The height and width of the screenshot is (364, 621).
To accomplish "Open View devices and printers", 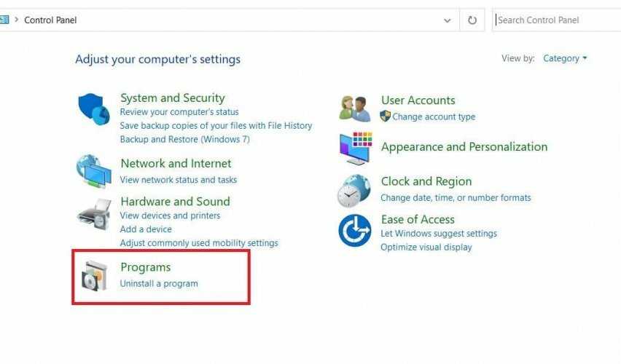I will coord(170,215).
